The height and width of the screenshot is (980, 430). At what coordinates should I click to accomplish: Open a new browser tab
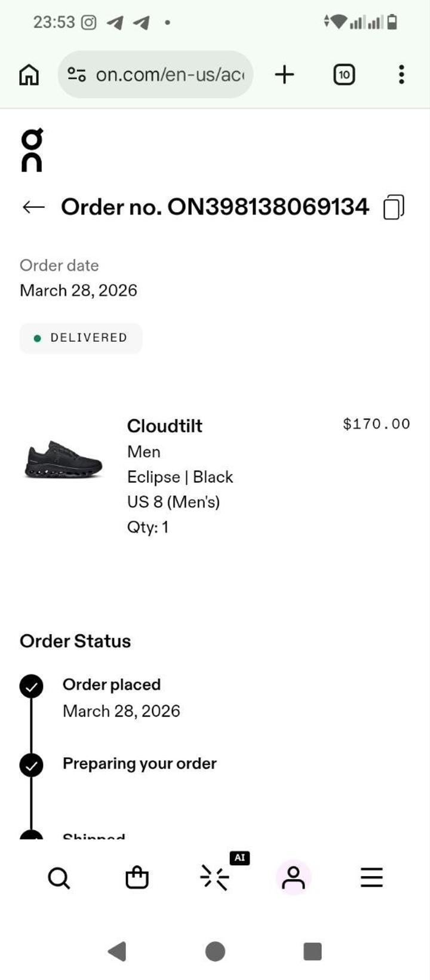click(x=284, y=75)
